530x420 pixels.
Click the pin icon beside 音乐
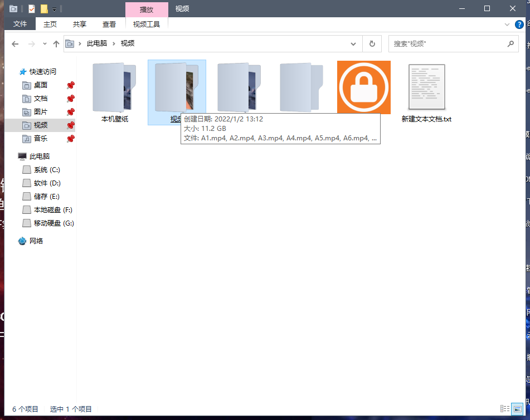(71, 139)
